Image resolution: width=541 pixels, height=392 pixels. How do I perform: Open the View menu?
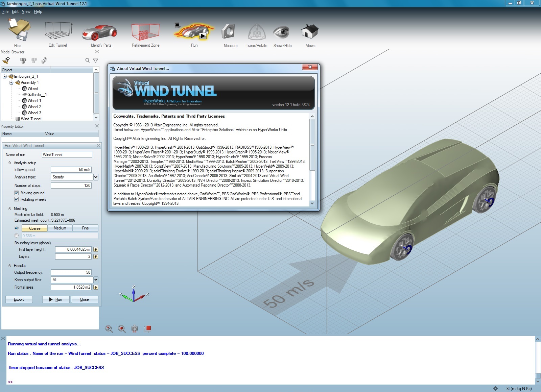click(26, 11)
